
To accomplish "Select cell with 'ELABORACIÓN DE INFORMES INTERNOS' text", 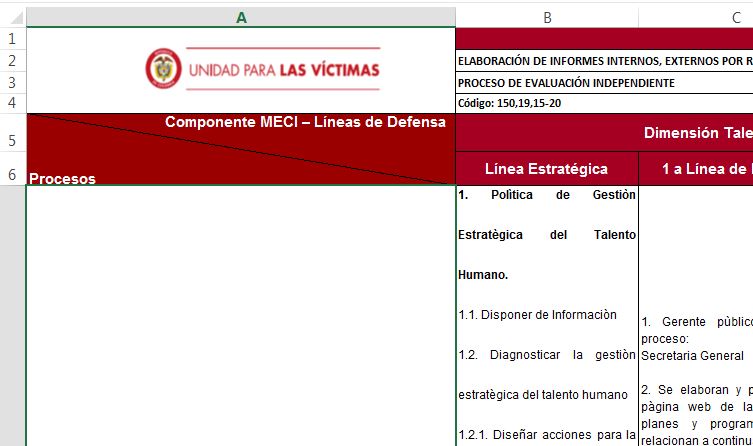I will (605, 61).
